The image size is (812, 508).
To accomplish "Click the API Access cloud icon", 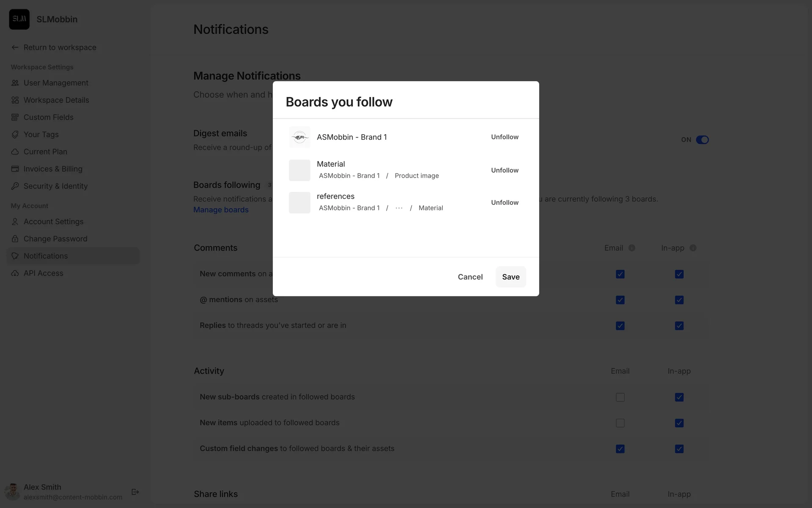I will (x=15, y=273).
